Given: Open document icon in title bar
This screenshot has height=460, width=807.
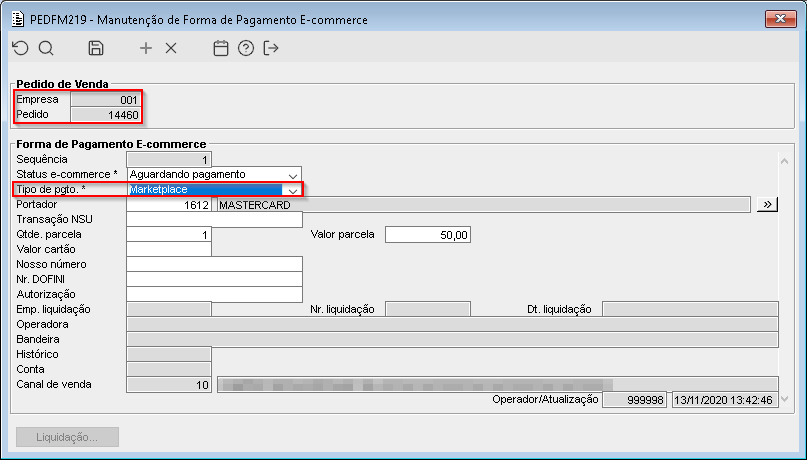Looking at the screenshot, I should pos(18,20).
